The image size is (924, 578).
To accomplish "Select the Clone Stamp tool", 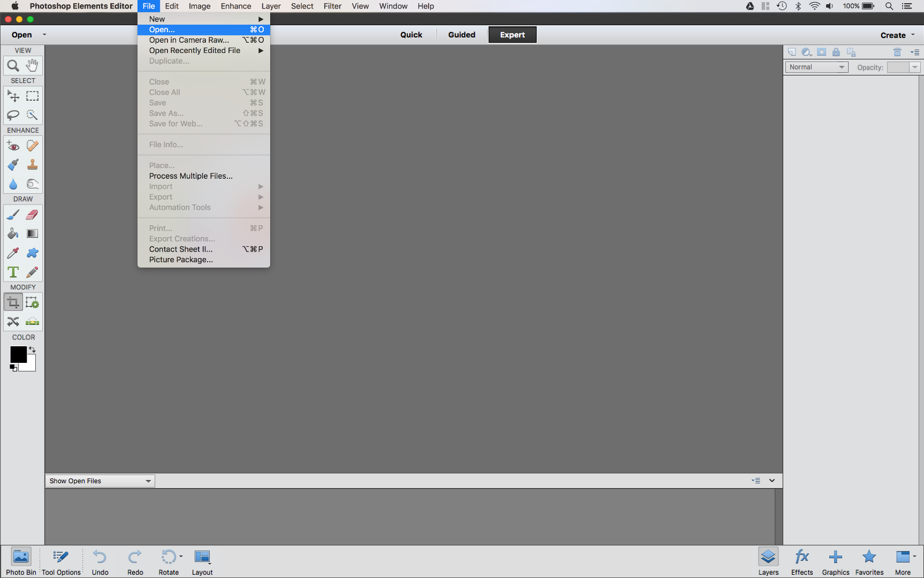I will pyautogui.click(x=32, y=164).
